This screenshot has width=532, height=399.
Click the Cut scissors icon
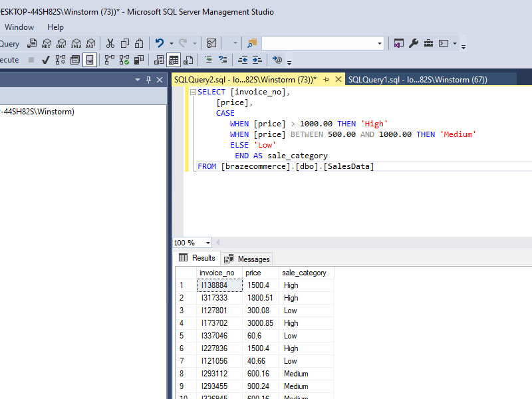point(110,44)
